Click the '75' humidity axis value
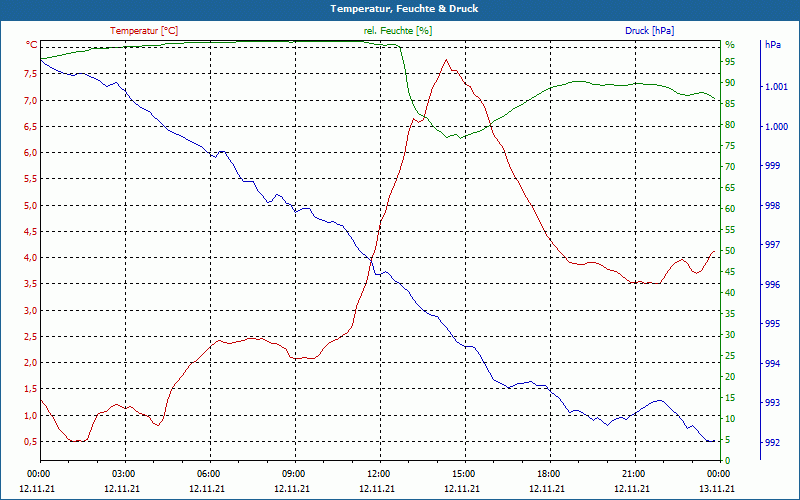 coord(730,146)
